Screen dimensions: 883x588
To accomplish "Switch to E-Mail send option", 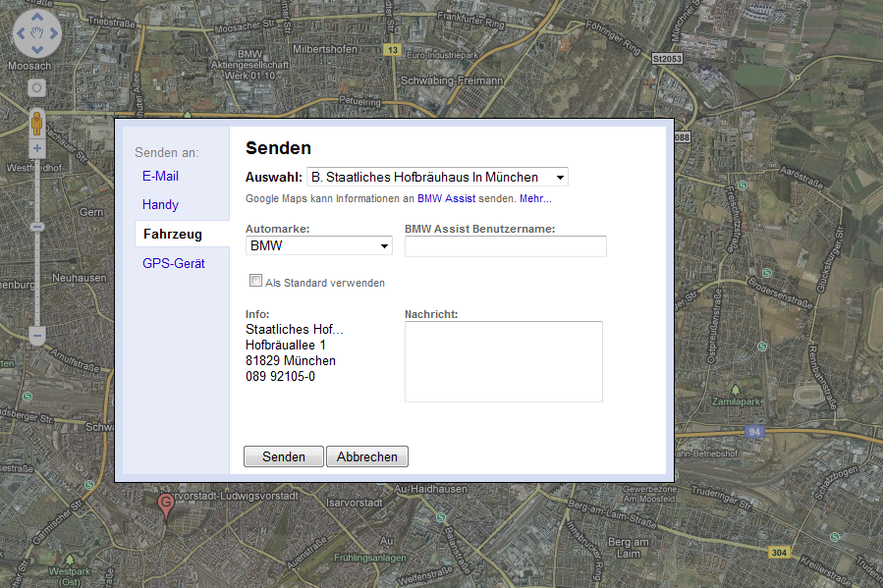I will pos(160,176).
